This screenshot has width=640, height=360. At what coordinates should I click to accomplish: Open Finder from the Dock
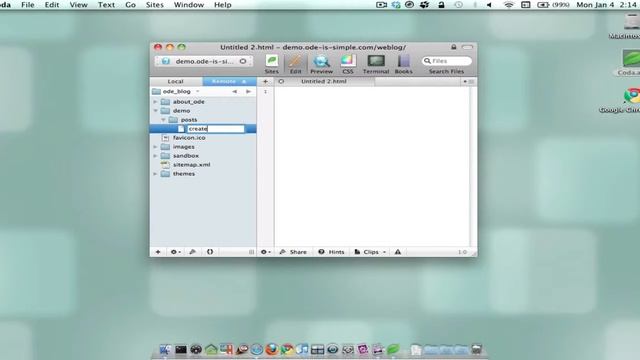tap(166, 349)
